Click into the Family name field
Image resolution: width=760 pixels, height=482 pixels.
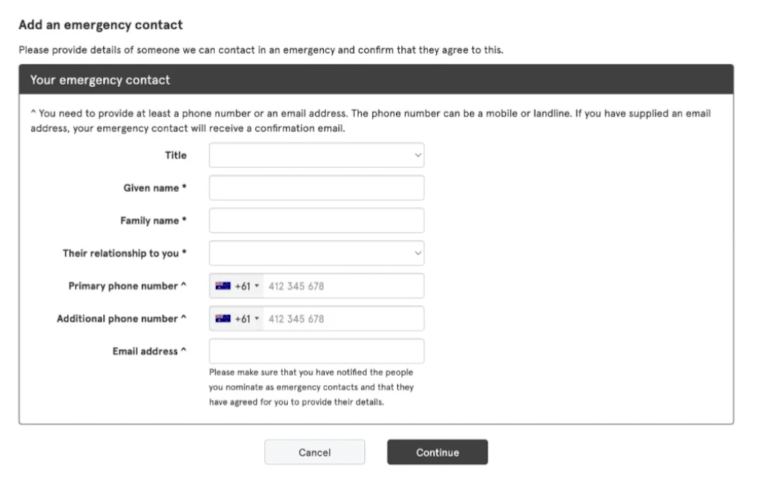click(316, 220)
